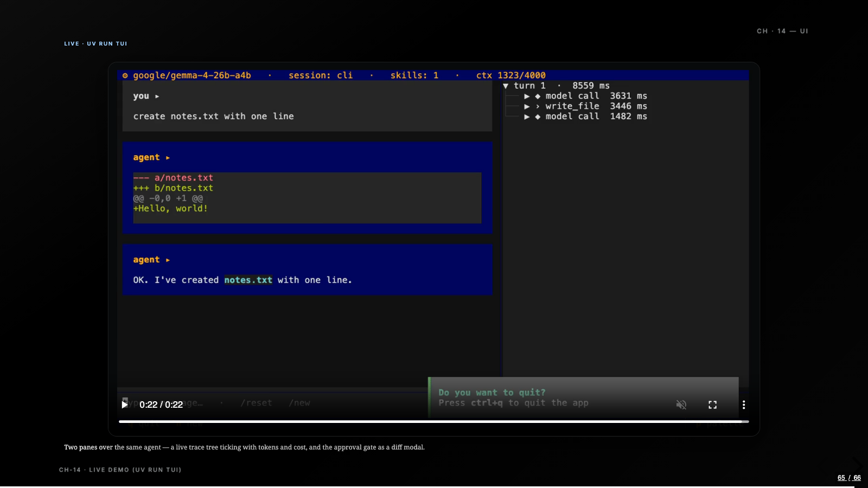Image resolution: width=868 pixels, height=488 pixels.
Task: Click the 'ctx 1323/4000' context counter
Action: (511, 75)
